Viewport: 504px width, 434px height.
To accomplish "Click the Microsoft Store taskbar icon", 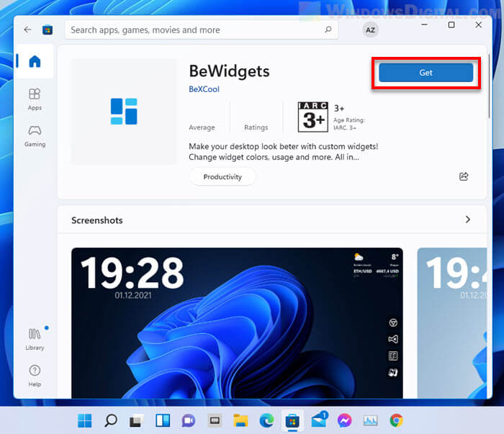I will pyautogui.click(x=292, y=420).
